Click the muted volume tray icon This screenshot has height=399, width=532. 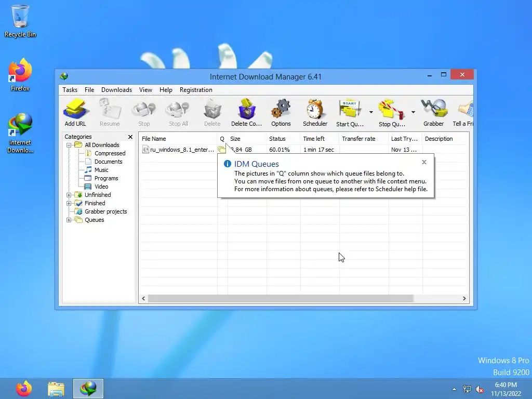pos(480,390)
